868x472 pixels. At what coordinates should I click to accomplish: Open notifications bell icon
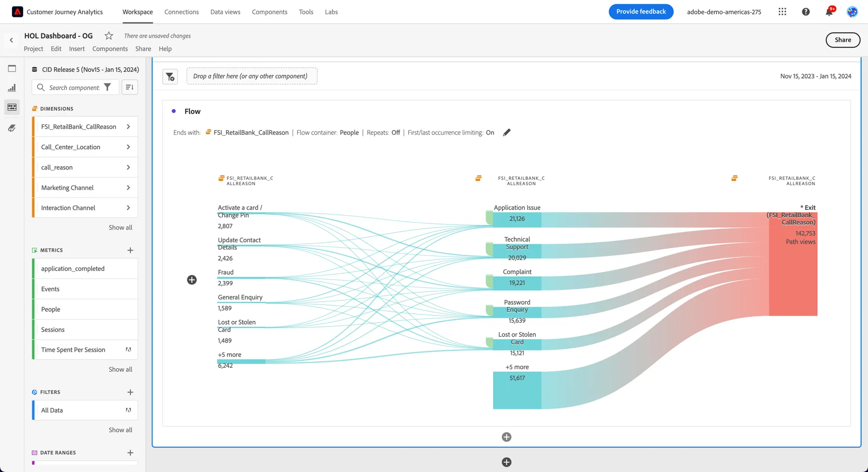coord(829,12)
